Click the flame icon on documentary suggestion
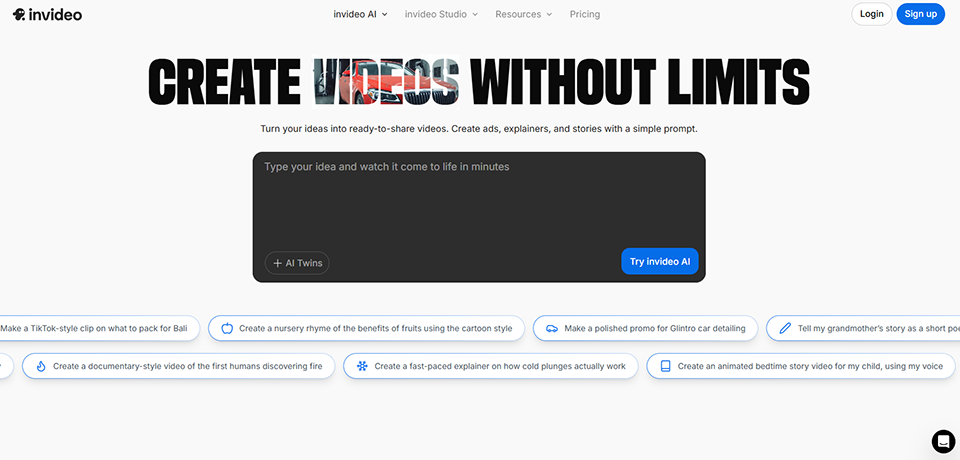Image resolution: width=960 pixels, height=460 pixels. coord(41,366)
